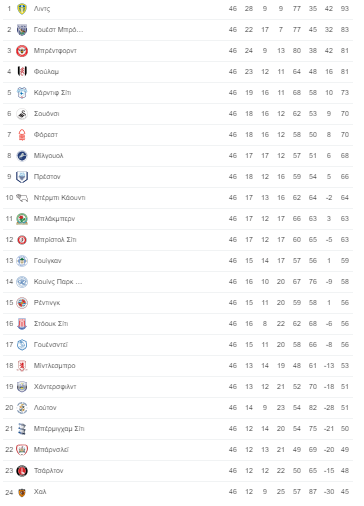Click the Σουόνσι swan crest
The height and width of the screenshot is (506, 364).
coord(22,114)
